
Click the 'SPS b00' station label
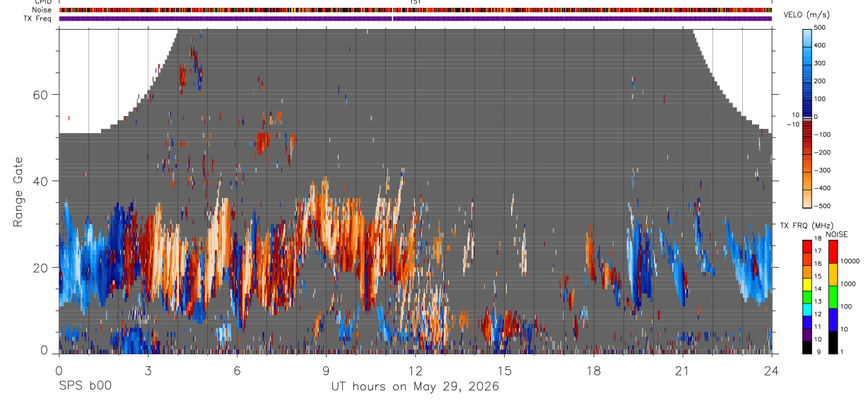click(x=85, y=387)
